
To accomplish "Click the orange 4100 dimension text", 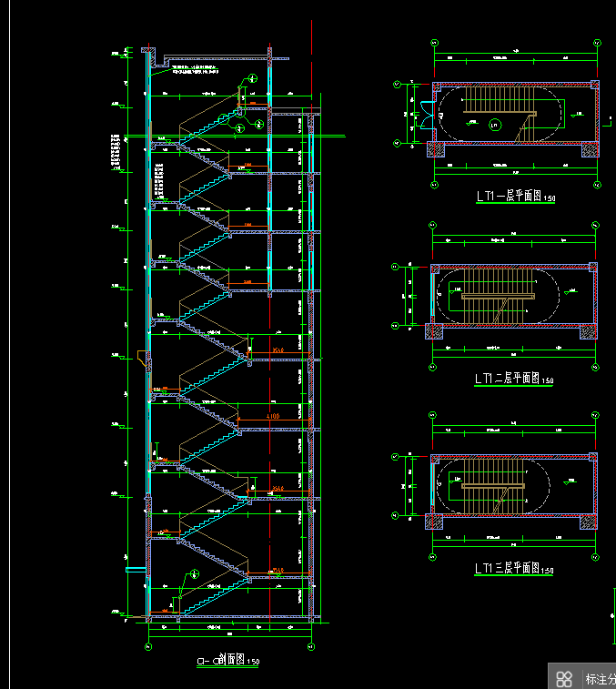I will (273, 416).
